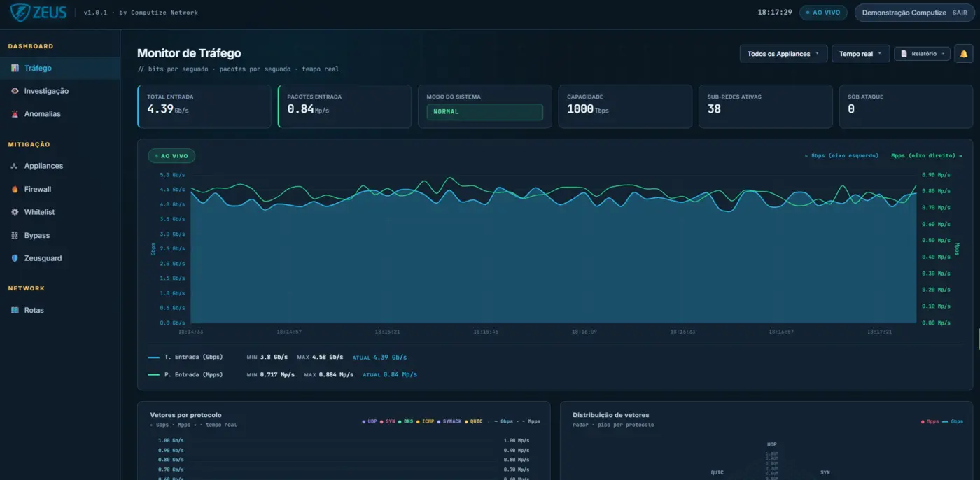
Task: Click the Anomalias siren icon
Action: coord(15,114)
